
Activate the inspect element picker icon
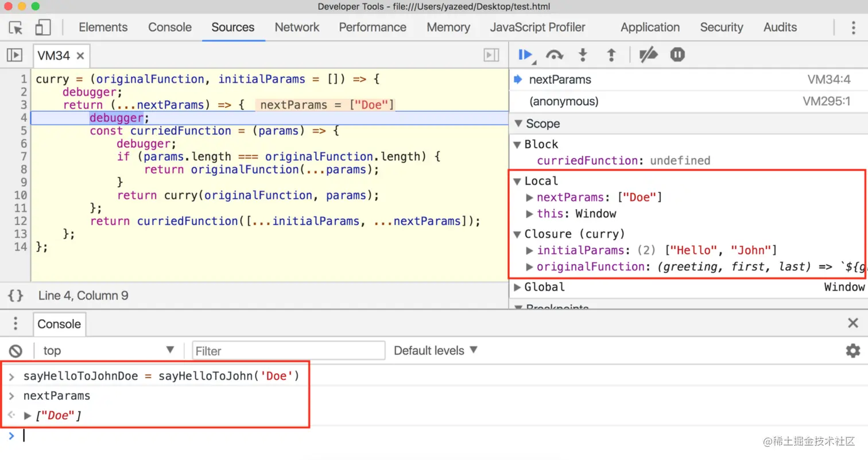(x=15, y=27)
